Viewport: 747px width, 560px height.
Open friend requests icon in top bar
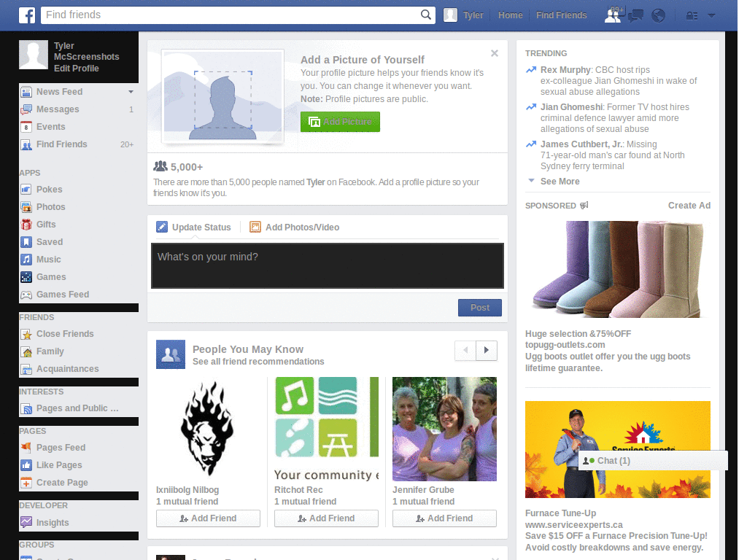614,15
